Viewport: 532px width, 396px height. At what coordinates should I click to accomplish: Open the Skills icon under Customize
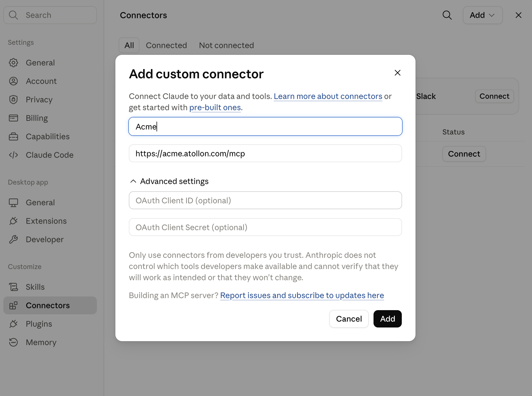point(13,287)
